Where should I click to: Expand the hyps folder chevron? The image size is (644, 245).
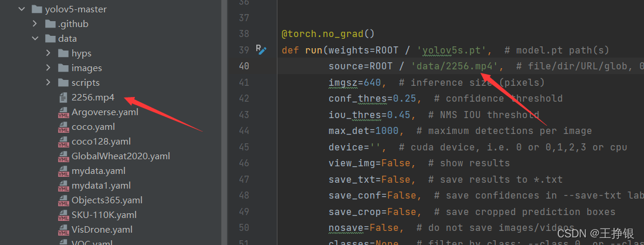tap(49, 53)
